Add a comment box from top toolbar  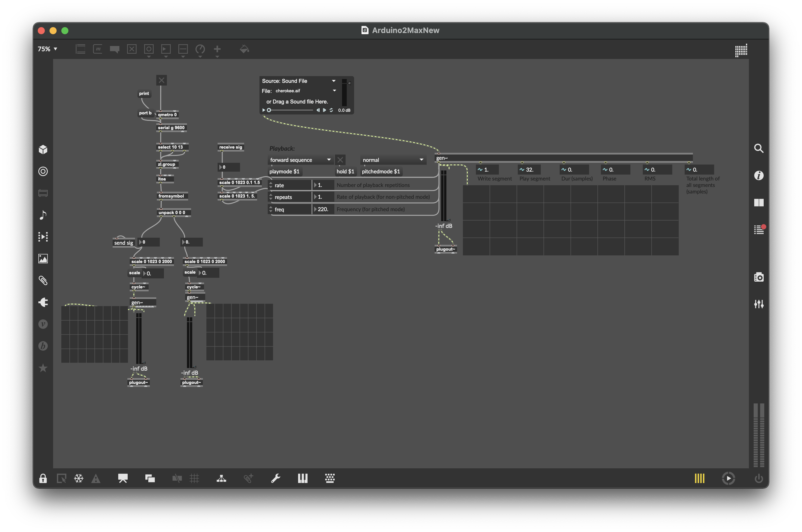(x=115, y=49)
